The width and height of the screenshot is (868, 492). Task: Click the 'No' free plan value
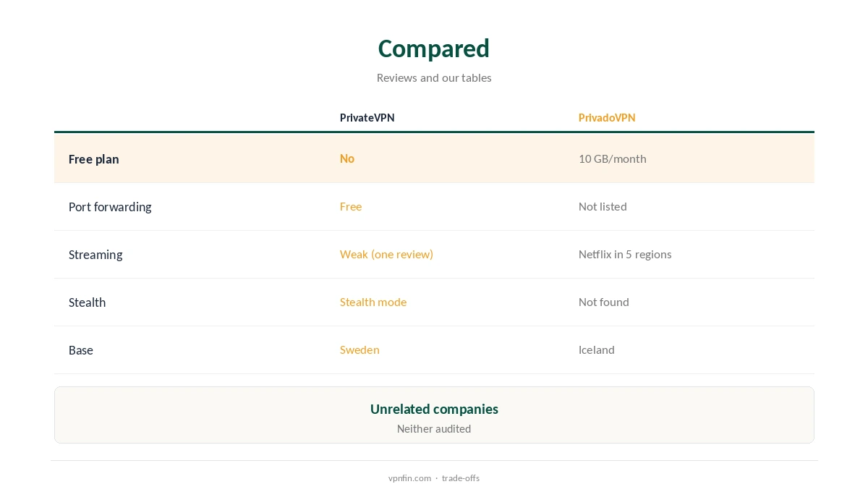347,158
